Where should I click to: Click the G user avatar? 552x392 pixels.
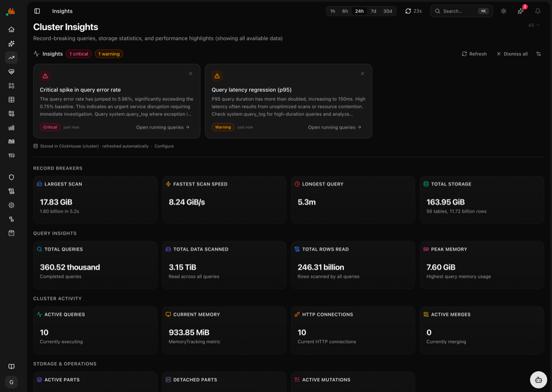click(x=11, y=382)
